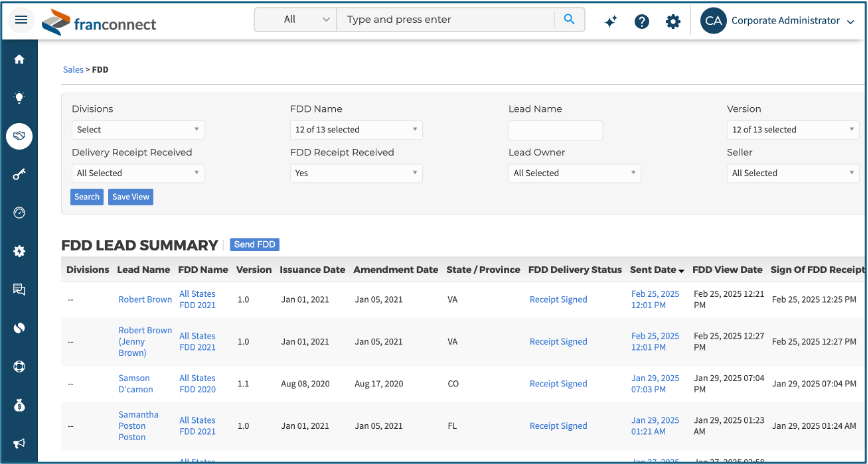The width and height of the screenshot is (868, 464).
Task: Go to Home in the sidebar
Action: click(x=19, y=59)
